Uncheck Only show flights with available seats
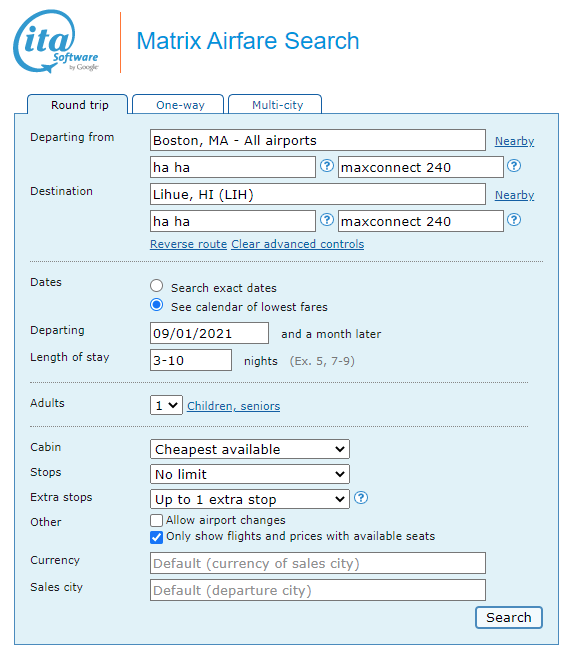The height and width of the screenshot is (656, 574). pos(156,537)
